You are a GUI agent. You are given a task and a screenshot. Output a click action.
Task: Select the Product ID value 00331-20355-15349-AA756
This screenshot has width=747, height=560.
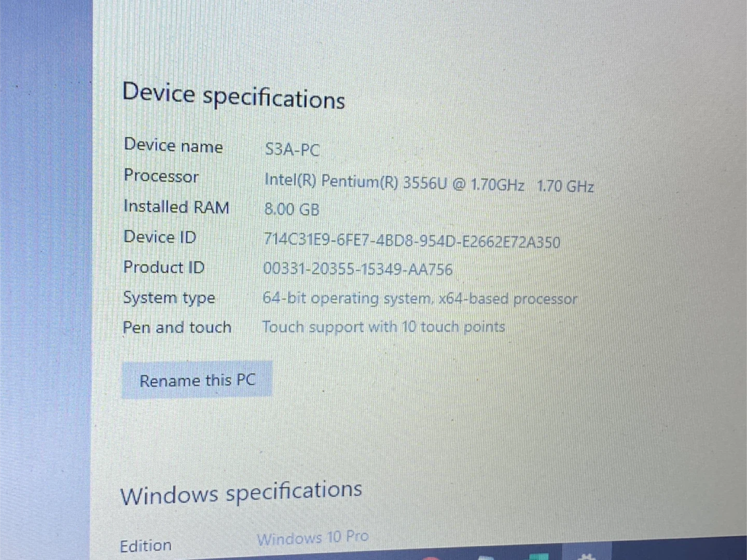(357, 269)
